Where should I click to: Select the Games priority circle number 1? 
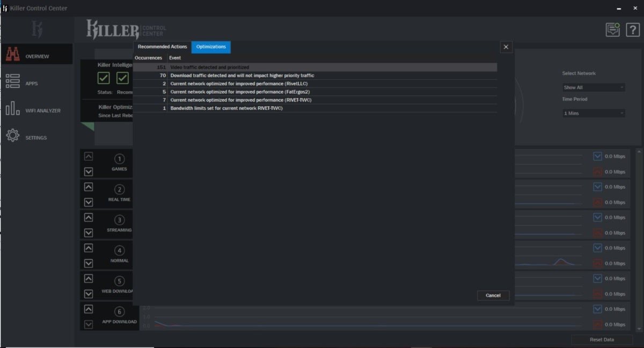click(119, 159)
